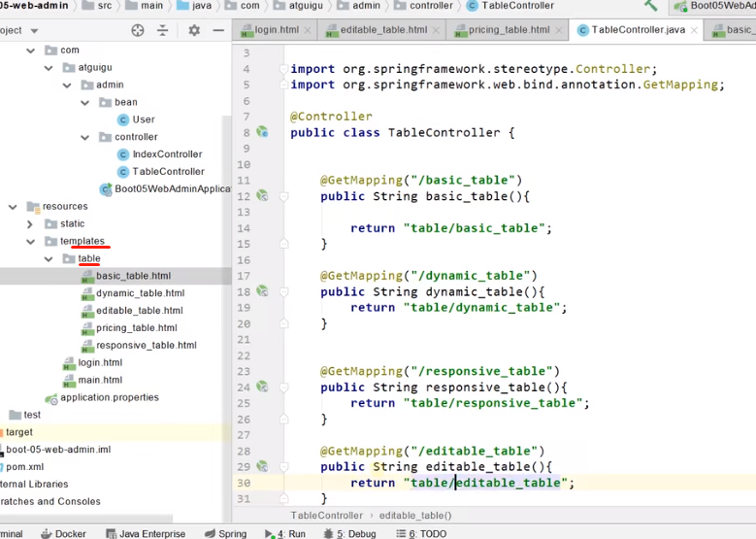Open the Boot05WebAd run configuration selector
Screen dimensions: 756x539
point(712,6)
